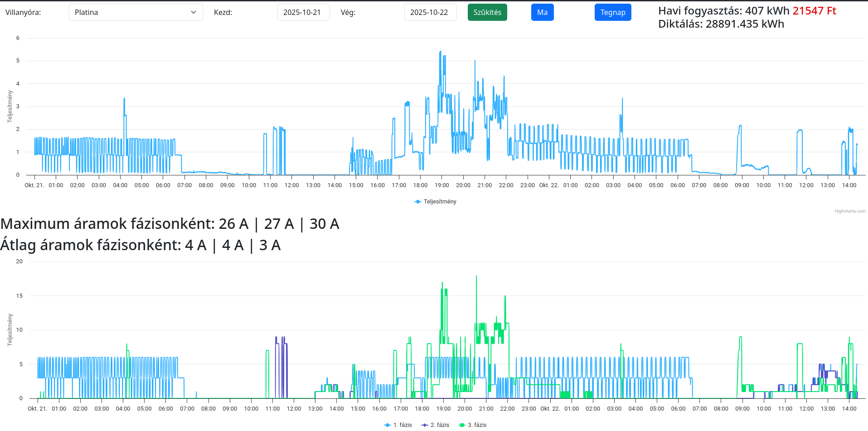868x431 pixels.
Task: Click the blue Teljesítmény legend marker dot
Action: pos(418,202)
